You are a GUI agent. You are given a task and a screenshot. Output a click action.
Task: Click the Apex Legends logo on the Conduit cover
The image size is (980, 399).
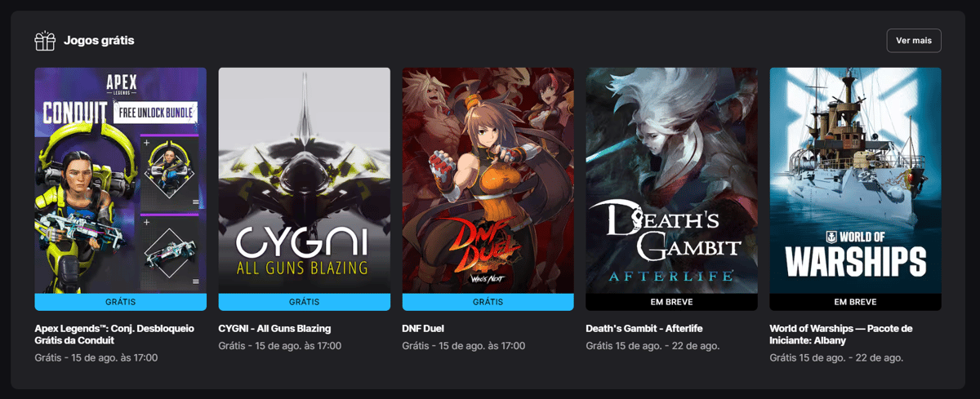pos(120,83)
